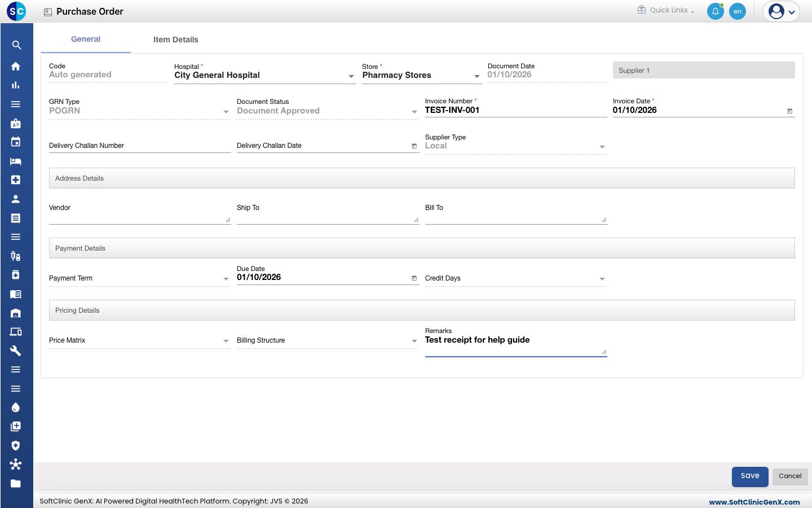Open the user account menu
Screen dimensions: 812x508
point(782,11)
